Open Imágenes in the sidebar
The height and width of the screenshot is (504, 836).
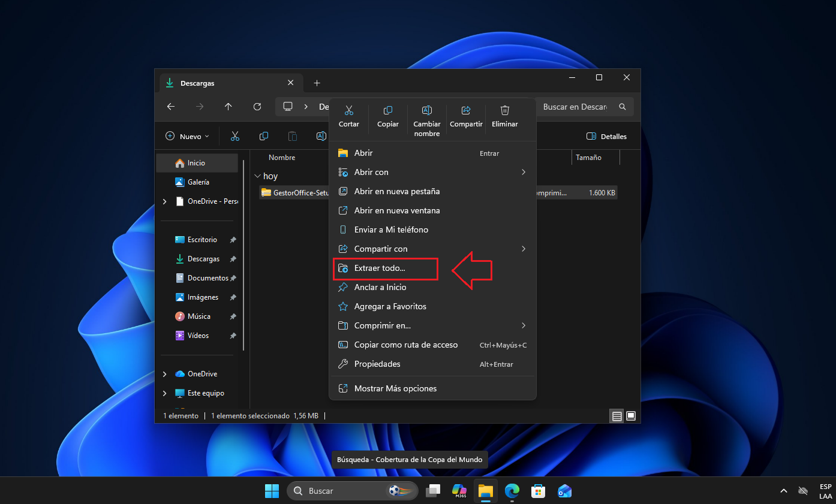[x=199, y=297]
